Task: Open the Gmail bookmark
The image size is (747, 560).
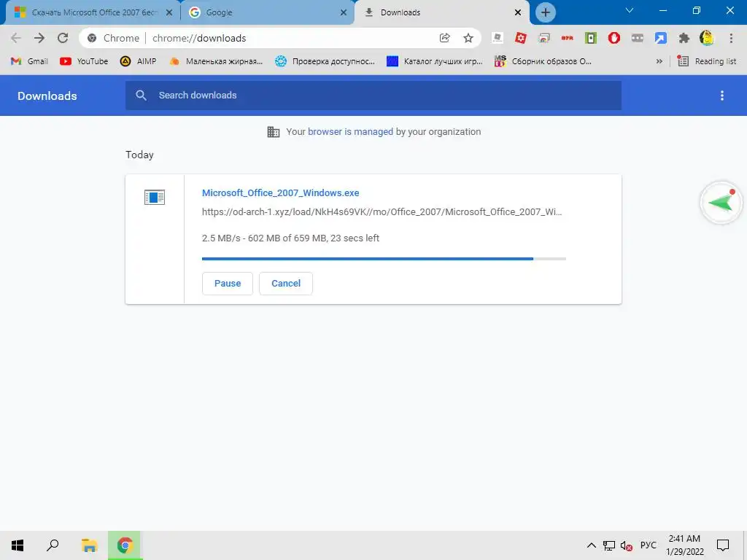Action: (x=29, y=61)
